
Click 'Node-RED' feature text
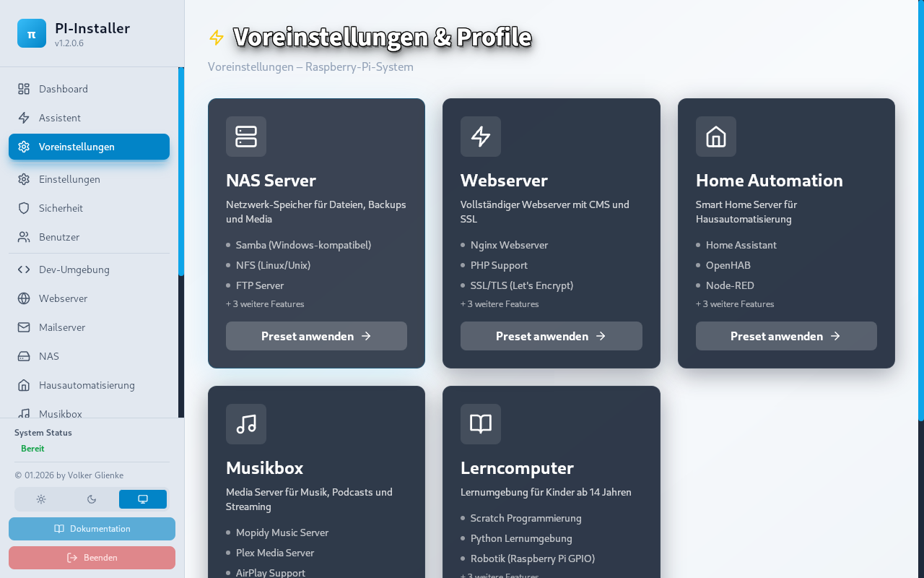coord(730,285)
